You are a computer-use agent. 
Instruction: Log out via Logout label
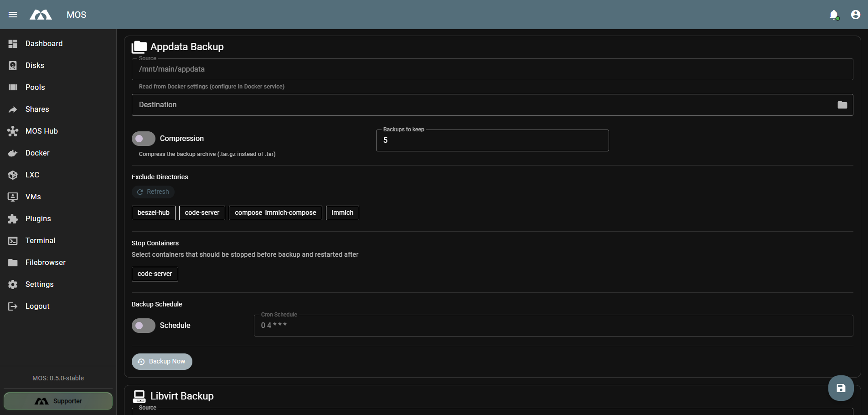(x=37, y=306)
